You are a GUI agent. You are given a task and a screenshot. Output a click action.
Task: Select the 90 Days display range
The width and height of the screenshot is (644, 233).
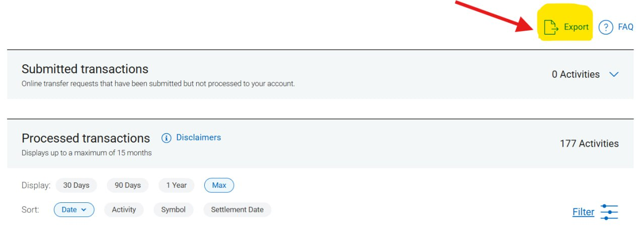click(x=128, y=185)
